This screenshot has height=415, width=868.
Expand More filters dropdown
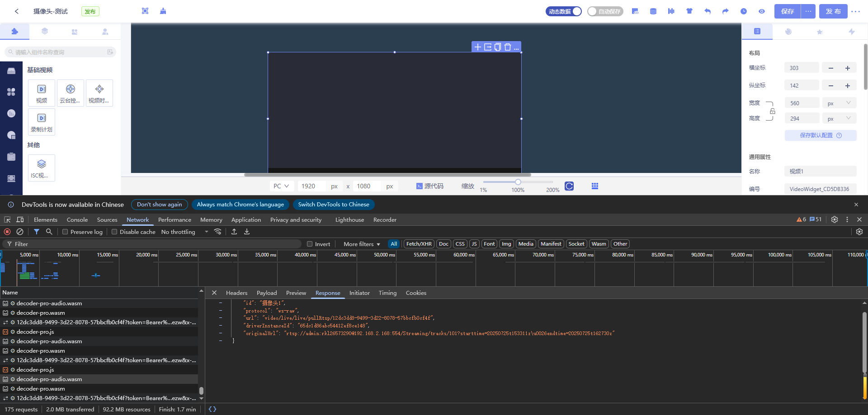[x=362, y=244]
